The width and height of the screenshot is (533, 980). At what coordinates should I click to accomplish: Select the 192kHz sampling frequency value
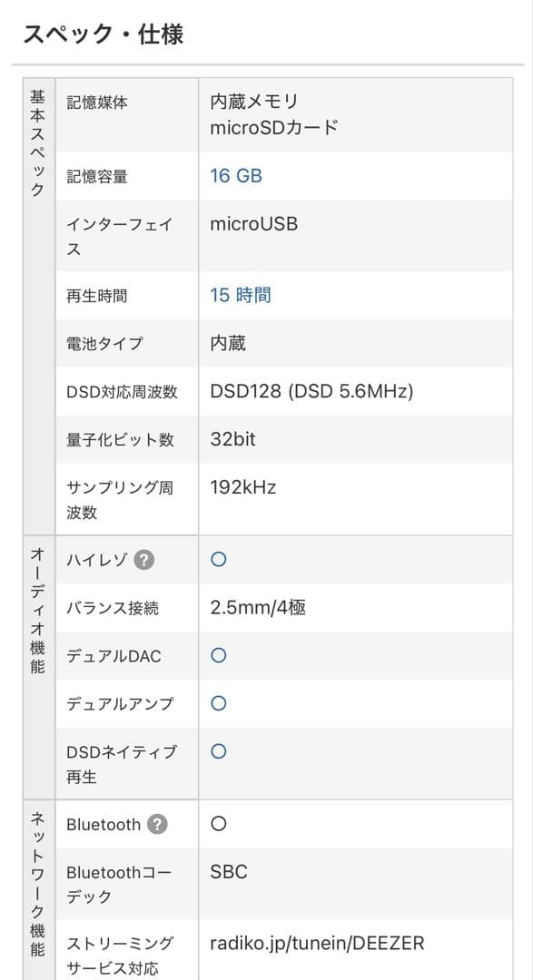pos(242,487)
